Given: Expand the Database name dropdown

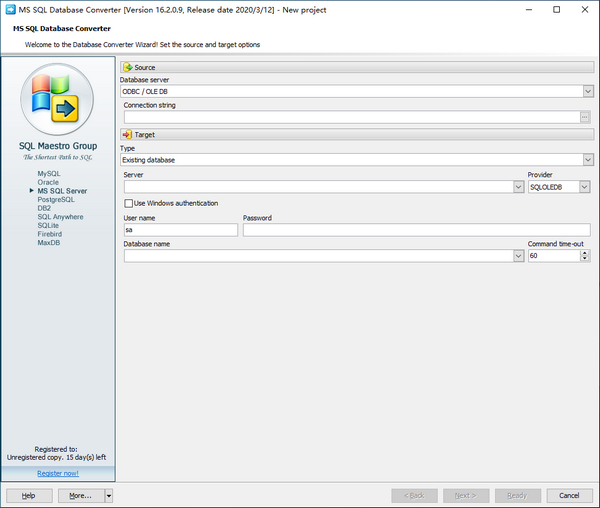Looking at the screenshot, I should click(x=518, y=256).
